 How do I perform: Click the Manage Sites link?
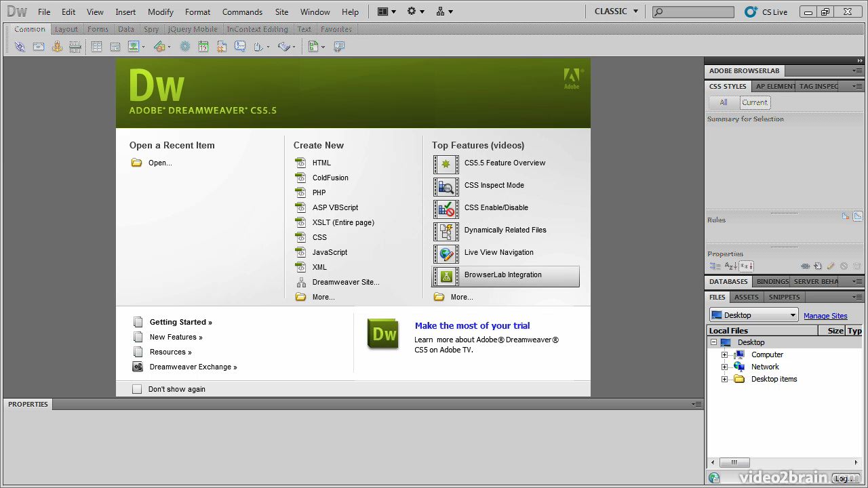coord(825,315)
